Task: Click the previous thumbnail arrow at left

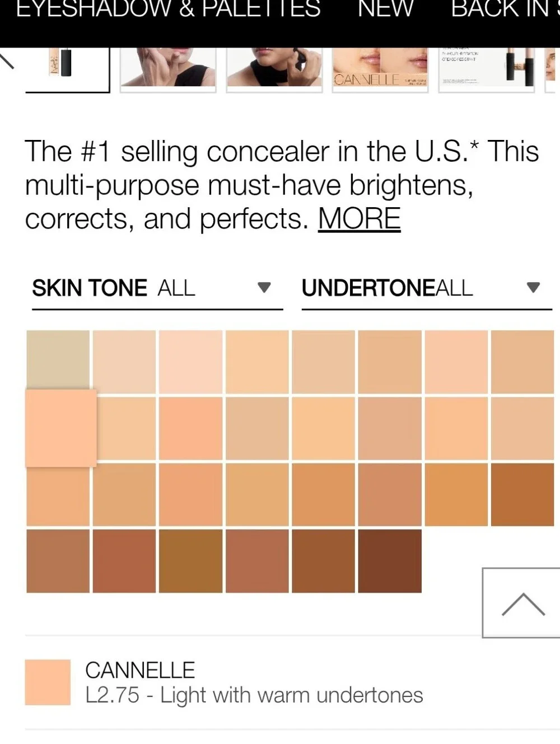Action: (x=7, y=60)
